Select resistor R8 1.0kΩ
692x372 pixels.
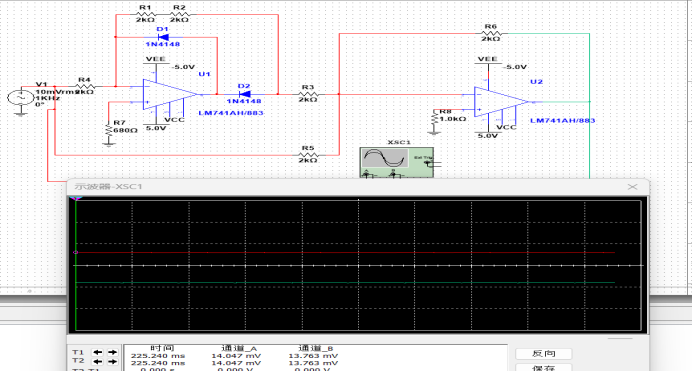pyautogui.click(x=434, y=118)
